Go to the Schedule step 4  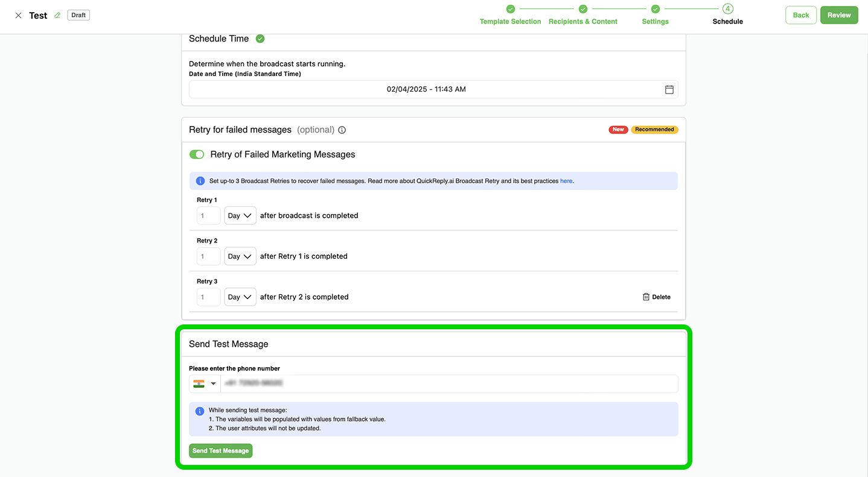727,9
